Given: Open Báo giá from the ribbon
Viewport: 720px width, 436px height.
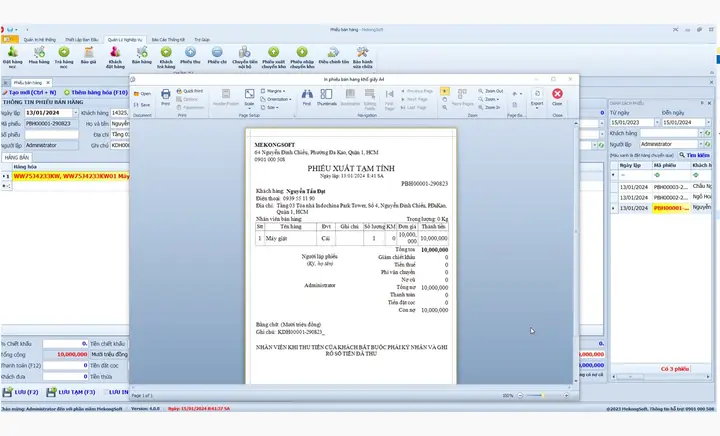Looking at the screenshot, I should (89, 55).
